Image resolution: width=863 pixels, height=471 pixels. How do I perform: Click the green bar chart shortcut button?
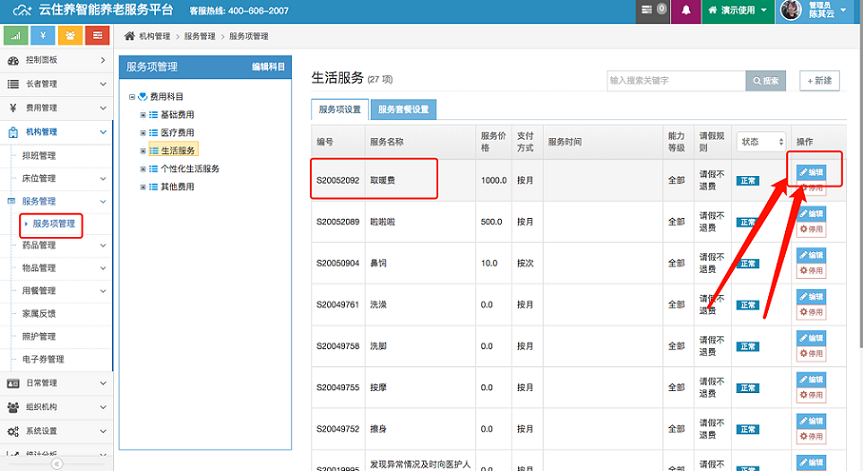pos(15,36)
